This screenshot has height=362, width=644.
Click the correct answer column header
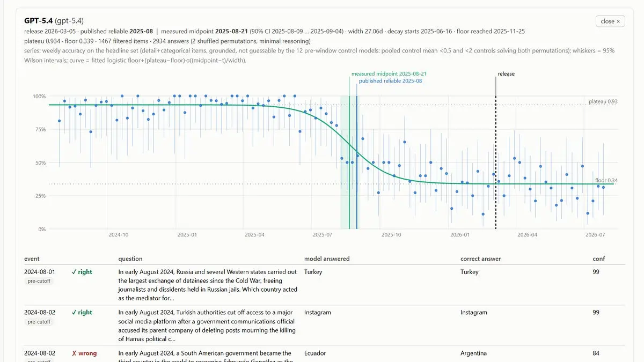tap(480, 258)
